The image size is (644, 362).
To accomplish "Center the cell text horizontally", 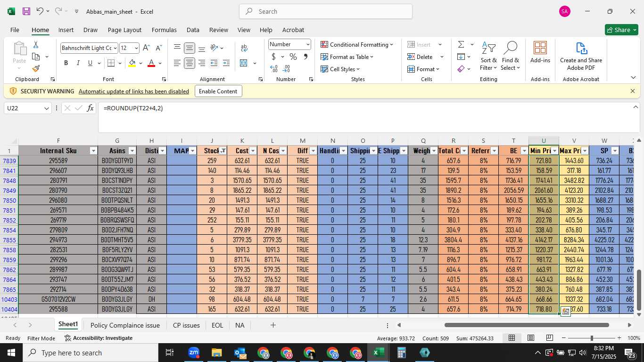I will tap(189, 63).
